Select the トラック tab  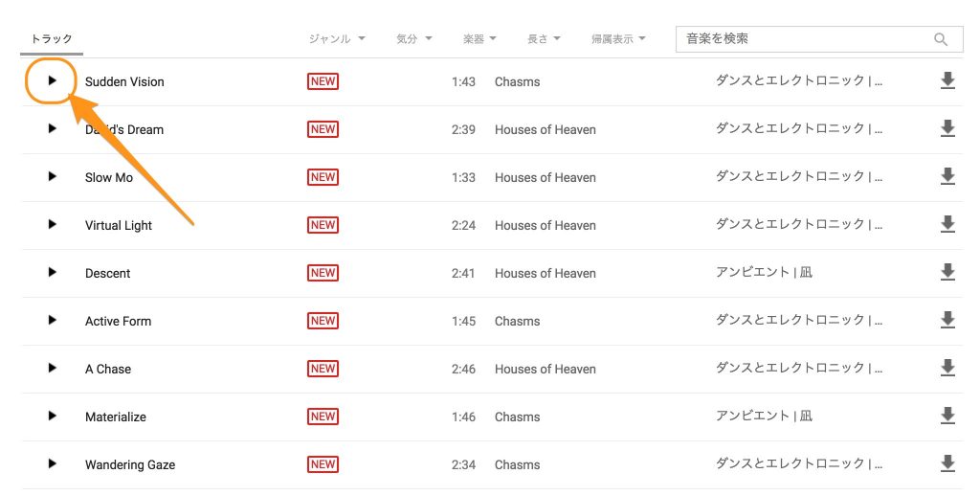pos(52,39)
